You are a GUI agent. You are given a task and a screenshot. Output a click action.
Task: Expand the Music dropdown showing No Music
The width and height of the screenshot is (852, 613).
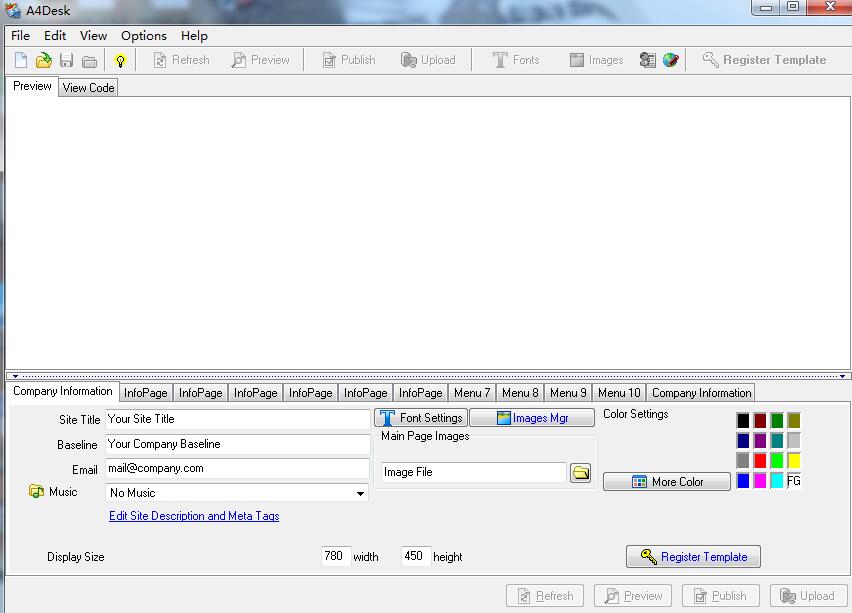pos(360,493)
